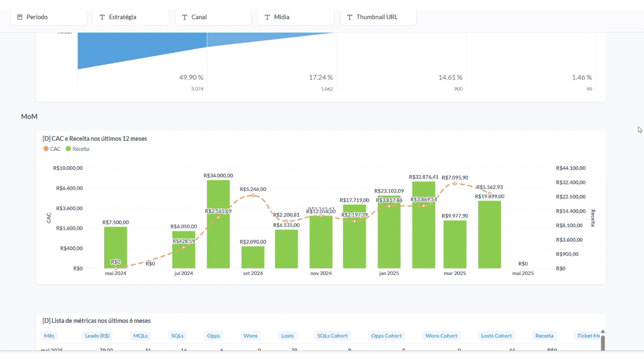The image size is (644, 362).
Task: Click the text icon in Thumbnail URL filter
Action: (350, 17)
